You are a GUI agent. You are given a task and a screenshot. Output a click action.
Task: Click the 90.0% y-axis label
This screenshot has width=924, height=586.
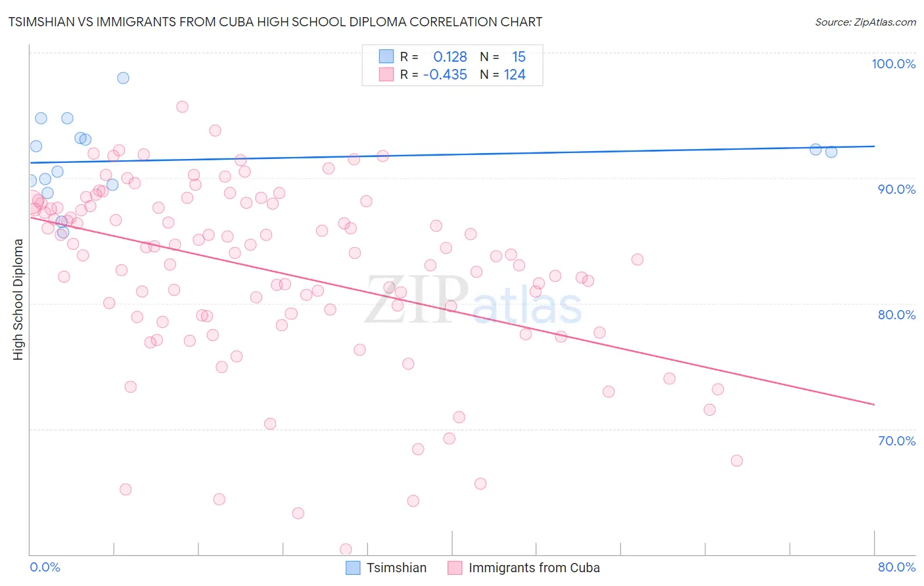[896, 189]
